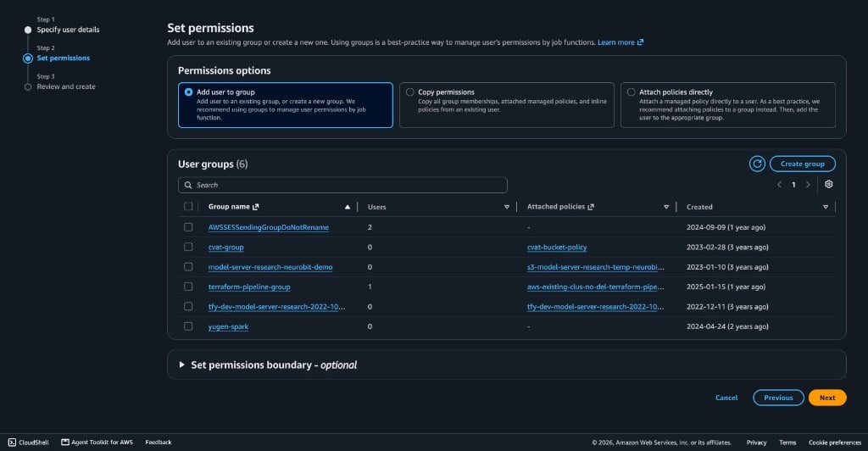Open cvat-group link
The image size is (868, 451).
[225, 248]
